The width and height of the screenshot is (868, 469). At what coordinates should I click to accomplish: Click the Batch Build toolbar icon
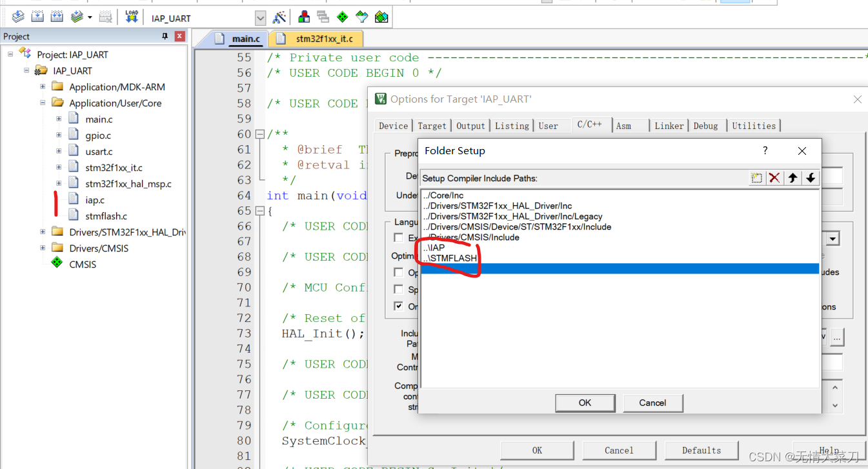click(x=76, y=17)
